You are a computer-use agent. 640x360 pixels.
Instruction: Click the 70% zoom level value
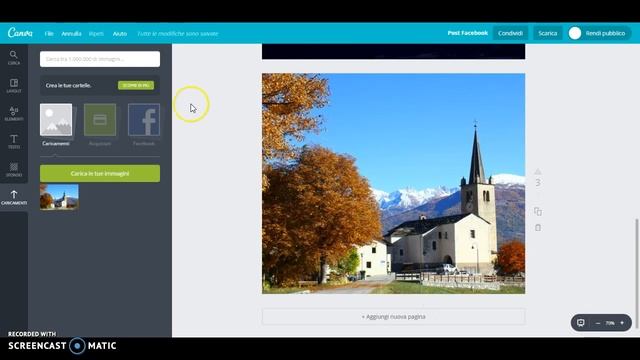(610, 323)
